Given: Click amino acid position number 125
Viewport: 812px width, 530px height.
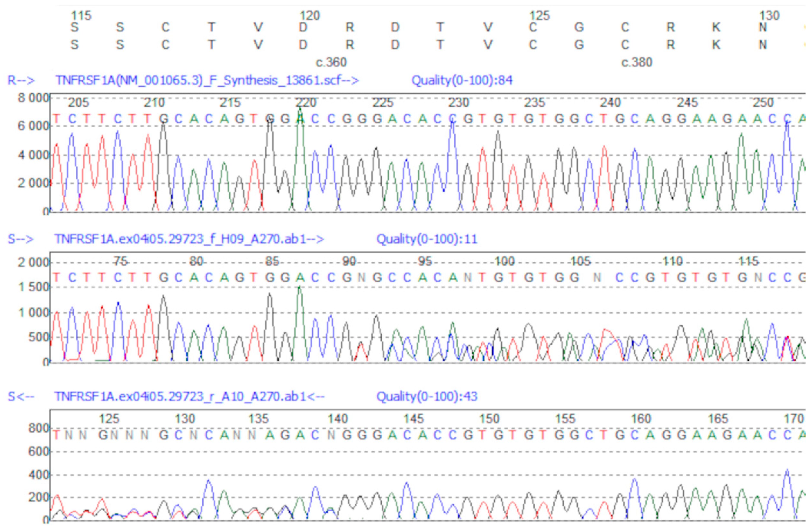Looking at the screenshot, I should point(539,16).
